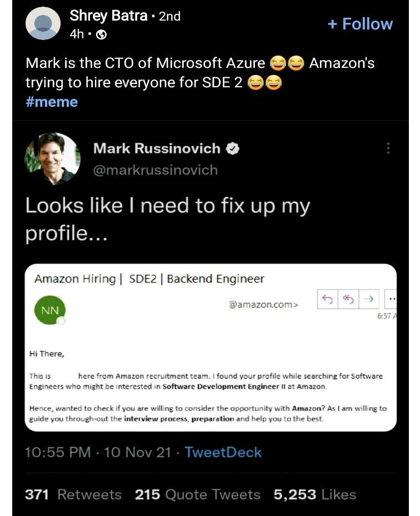
Task: Open the #meme hashtag
Action: click(x=52, y=102)
